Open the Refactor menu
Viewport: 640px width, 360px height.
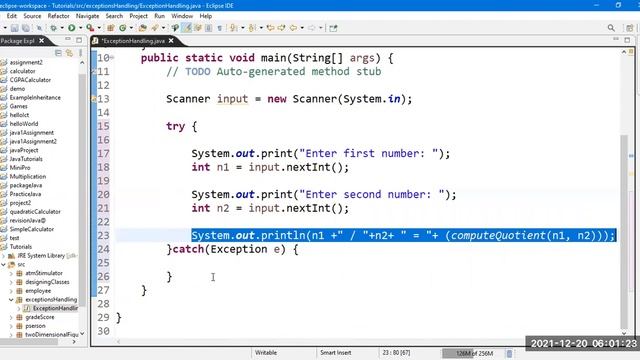tap(58, 16)
